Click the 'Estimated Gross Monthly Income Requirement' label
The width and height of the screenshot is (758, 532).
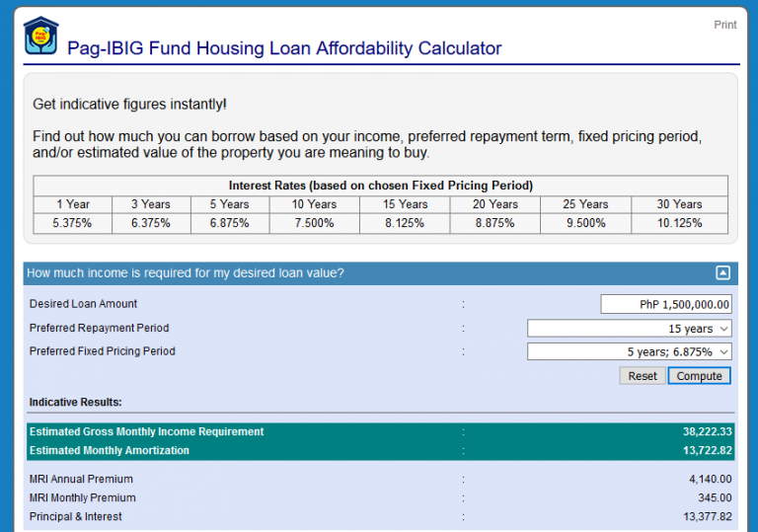(146, 431)
